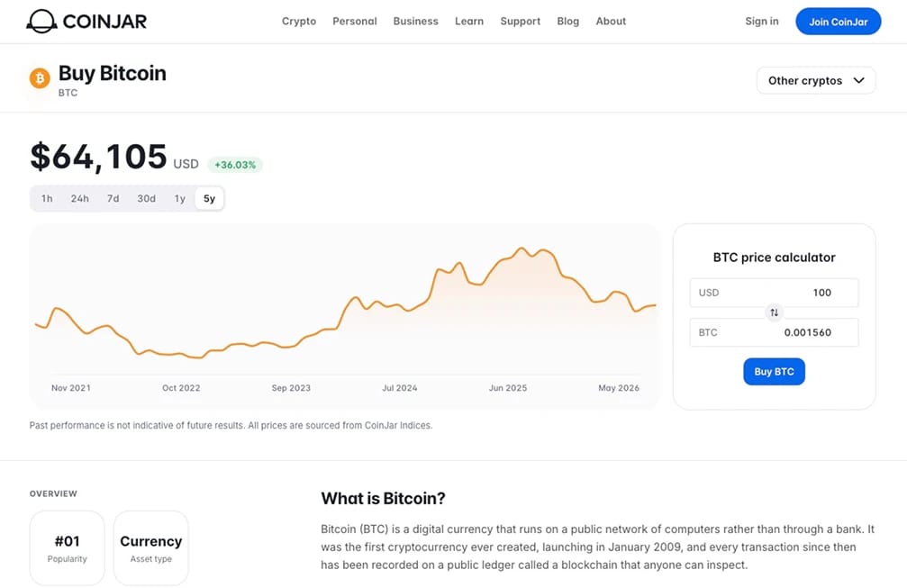
Task: Click the May 2026 chart axis label
Action: (x=619, y=388)
